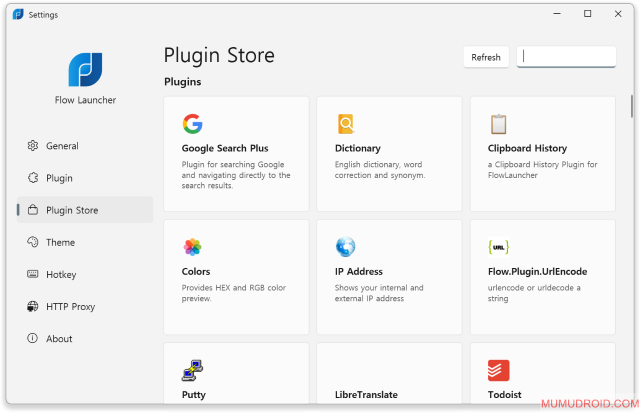Click the Putty computers icon

[x=192, y=370]
